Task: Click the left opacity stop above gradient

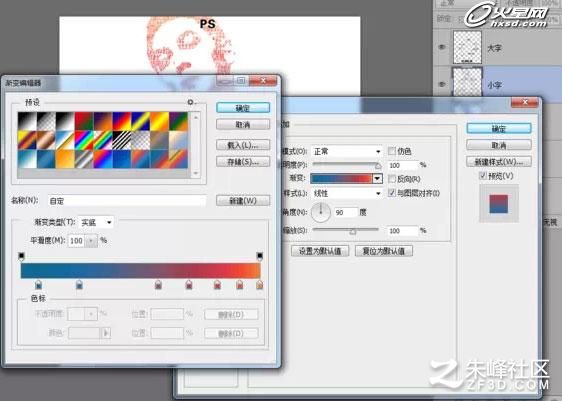Action: [x=22, y=256]
